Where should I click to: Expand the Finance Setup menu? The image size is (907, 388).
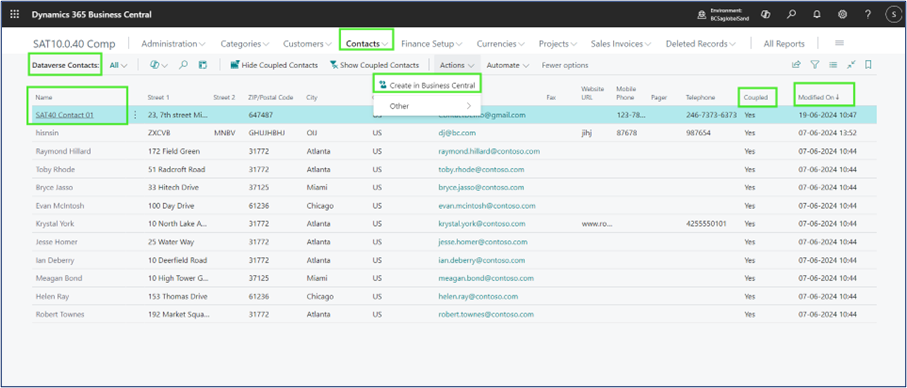[432, 43]
